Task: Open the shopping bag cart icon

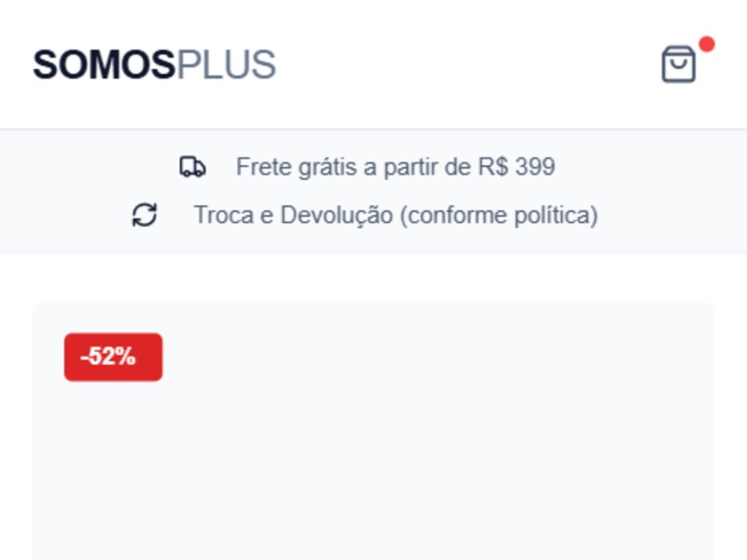Action: (679, 64)
